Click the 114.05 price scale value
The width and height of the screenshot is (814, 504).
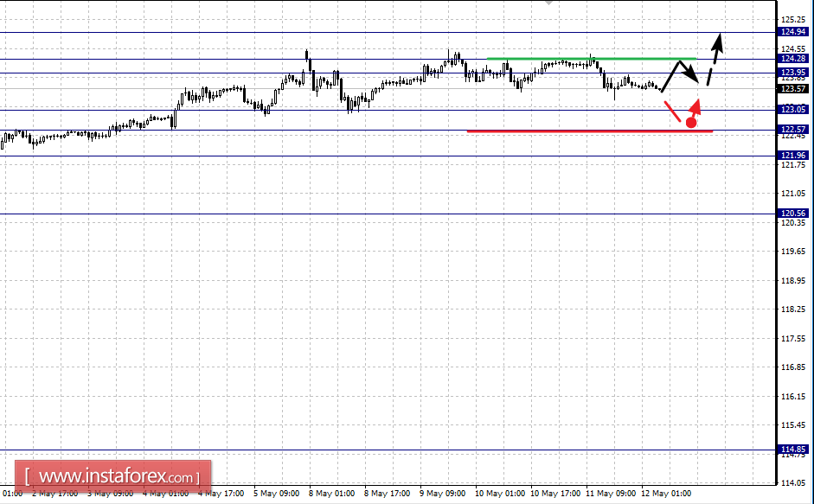pyautogui.click(x=793, y=483)
